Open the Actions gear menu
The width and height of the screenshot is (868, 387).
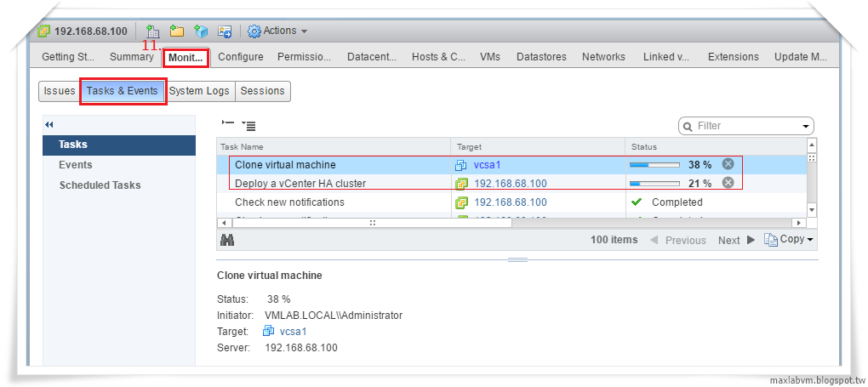tap(277, 31)
